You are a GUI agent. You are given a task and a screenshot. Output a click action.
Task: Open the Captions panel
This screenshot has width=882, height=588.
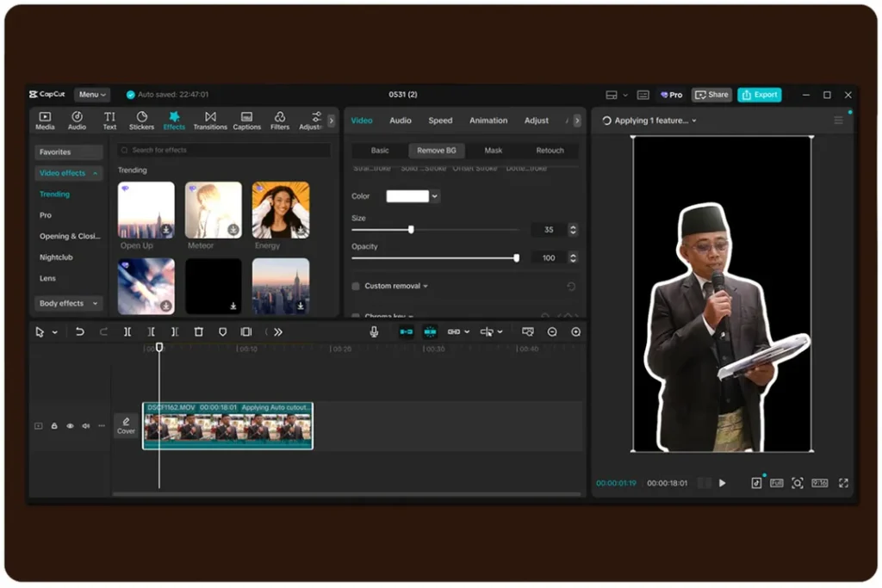pyautogui.click(x=247, y=121)
